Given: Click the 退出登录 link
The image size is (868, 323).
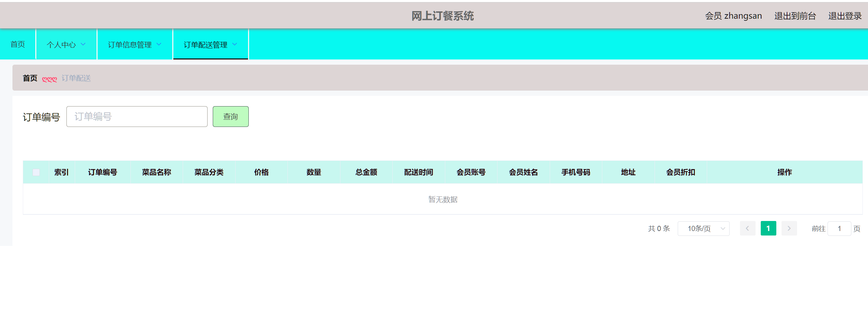Looking at the screenshot, I should click(x=845, y=16).
